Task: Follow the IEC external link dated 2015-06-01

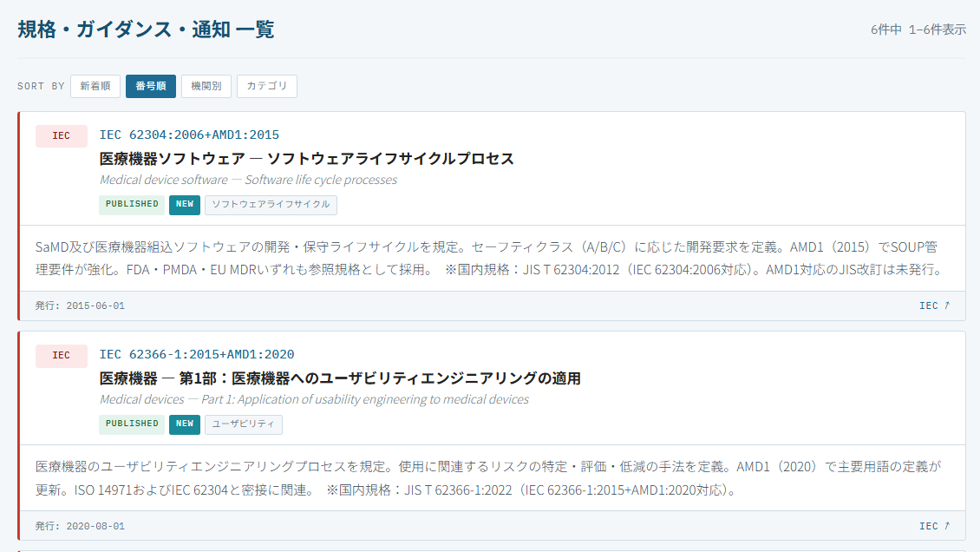Action: (x=934, y=306)
